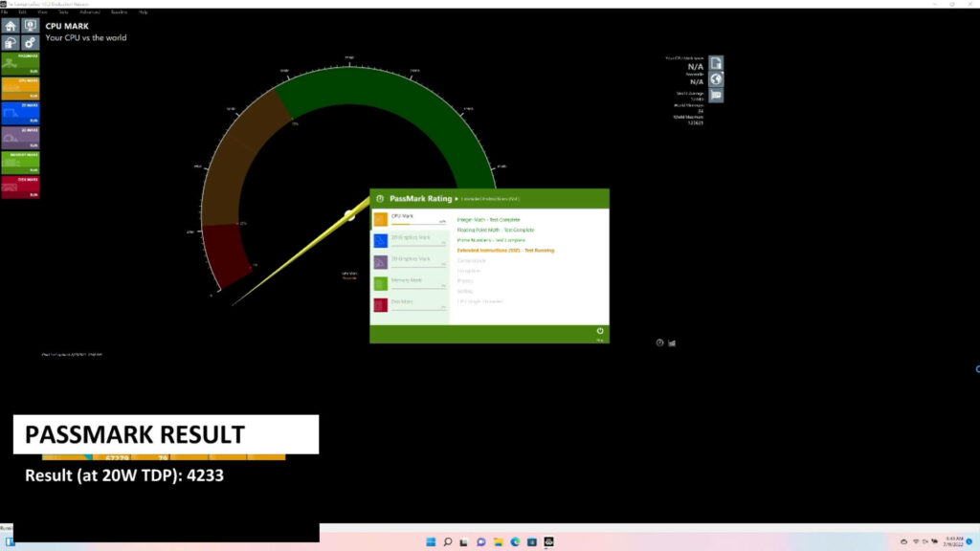Click the greyed Compression test entry
This screenshot has height=551, width=980.
471,260
